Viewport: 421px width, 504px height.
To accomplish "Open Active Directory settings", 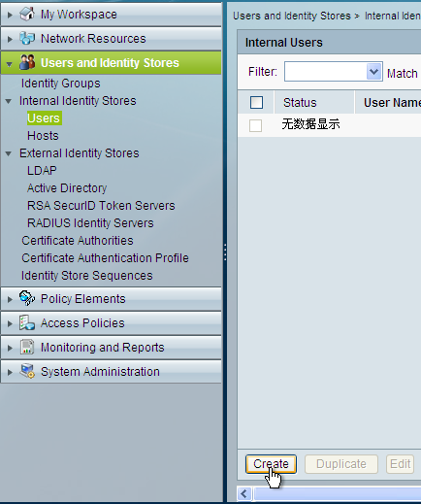I will pos(67,188).
